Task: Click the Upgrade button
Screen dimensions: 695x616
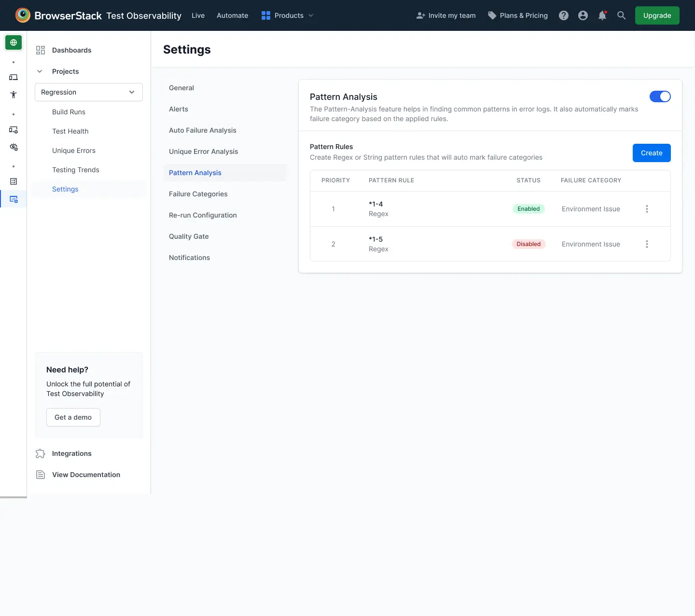Action: pyautogui.click(x=657, y=15)
